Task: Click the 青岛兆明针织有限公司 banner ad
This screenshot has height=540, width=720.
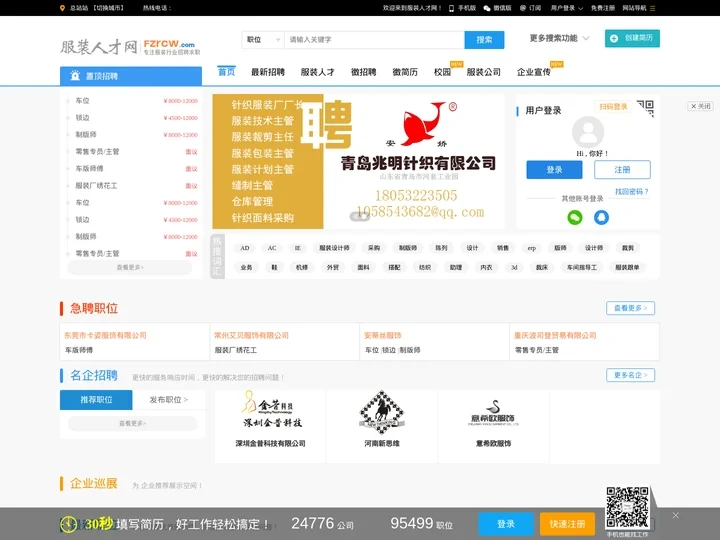Action: 358,162
